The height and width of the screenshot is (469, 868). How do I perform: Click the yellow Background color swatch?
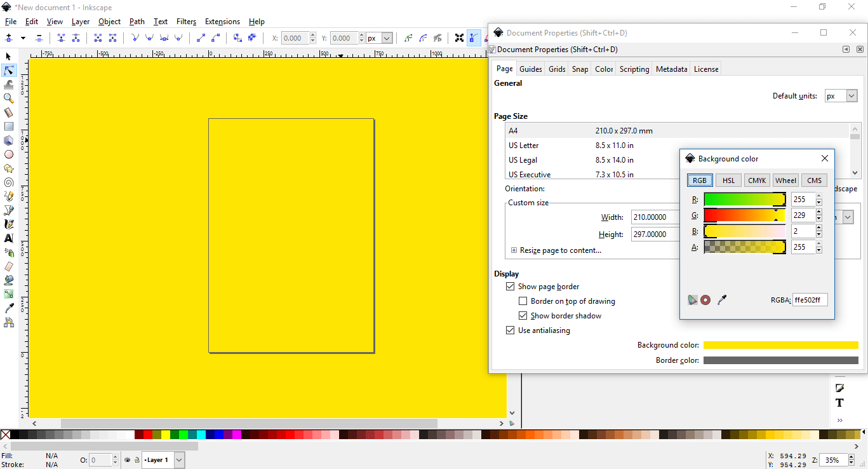tap(780, 344)
